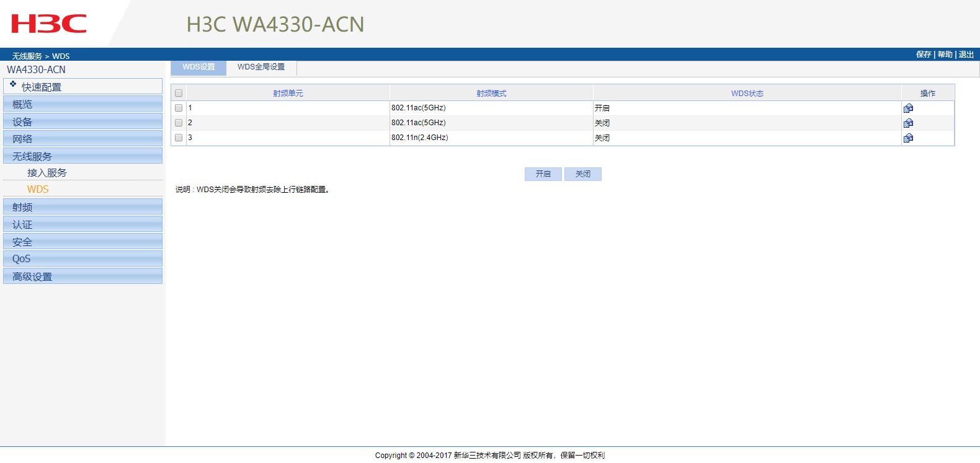Expand the QoS sidebar menu
Image resolution: width=980 pixels, height=463 pixels.
[x=82, y=259]
